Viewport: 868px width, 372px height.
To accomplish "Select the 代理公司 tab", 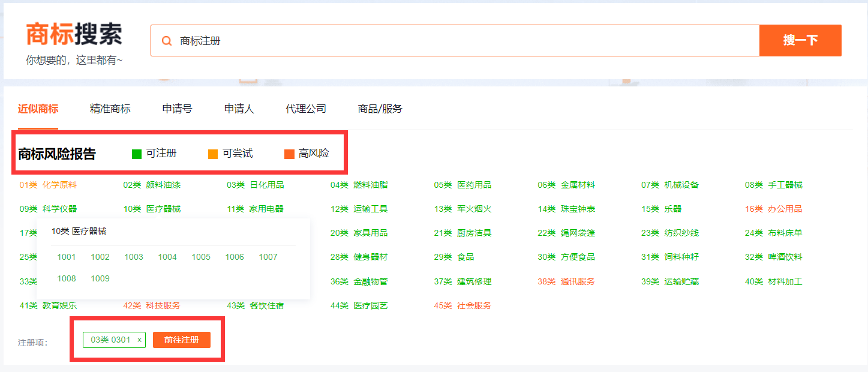I will pos(306,109).
